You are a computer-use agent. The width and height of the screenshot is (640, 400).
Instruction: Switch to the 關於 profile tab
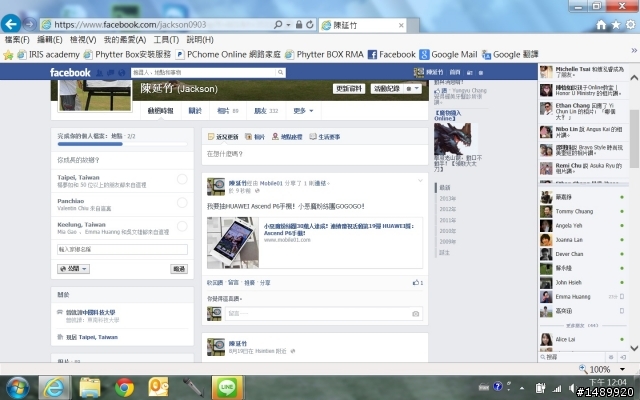pyautogui.click(x=195, y=111)
